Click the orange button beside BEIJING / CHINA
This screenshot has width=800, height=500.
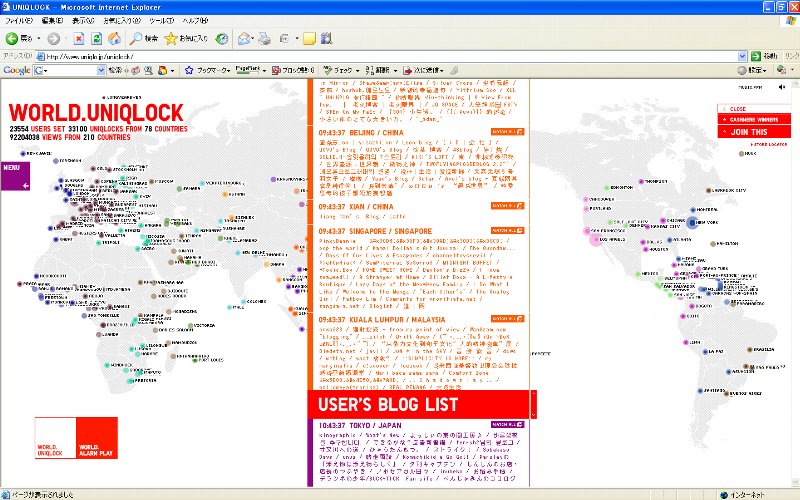pos(508,132)
